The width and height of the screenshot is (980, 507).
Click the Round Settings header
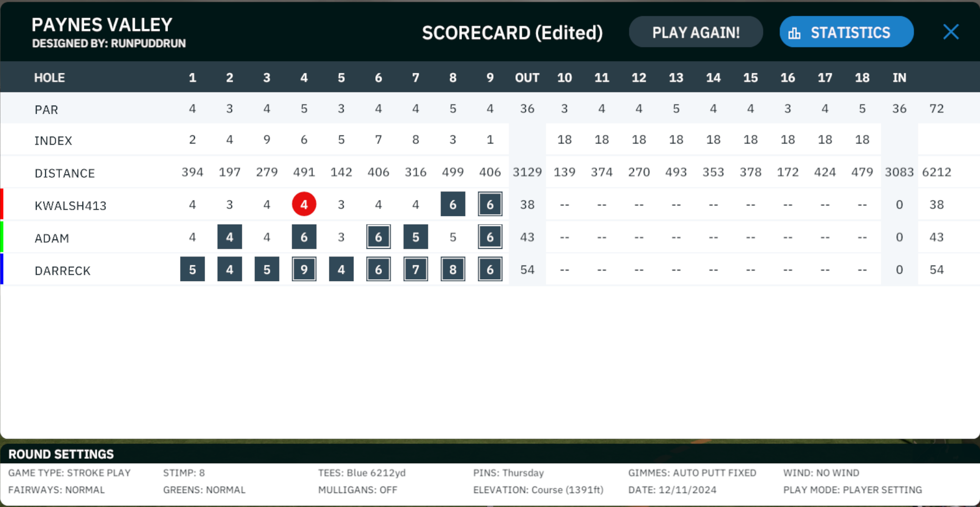click(x=61, y=454)
